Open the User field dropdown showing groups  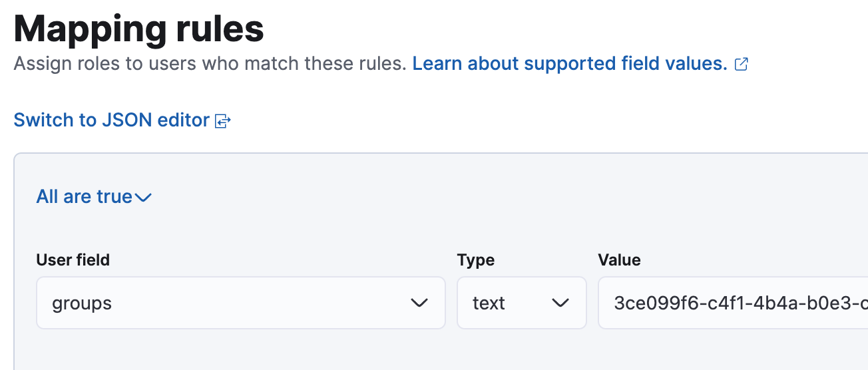(240, 303)
